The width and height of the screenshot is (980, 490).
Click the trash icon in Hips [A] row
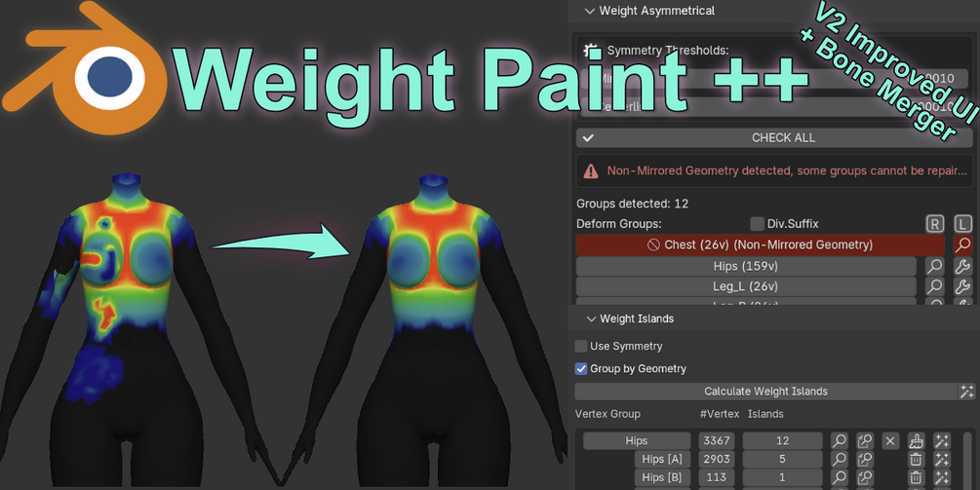916,460
